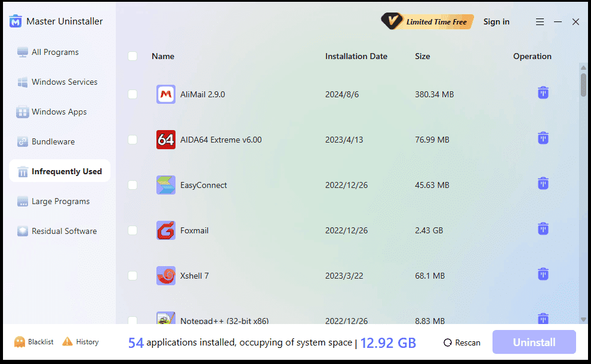Select the Foxmail row checkbox
The image size is (591, 364).
coord(133,230)
